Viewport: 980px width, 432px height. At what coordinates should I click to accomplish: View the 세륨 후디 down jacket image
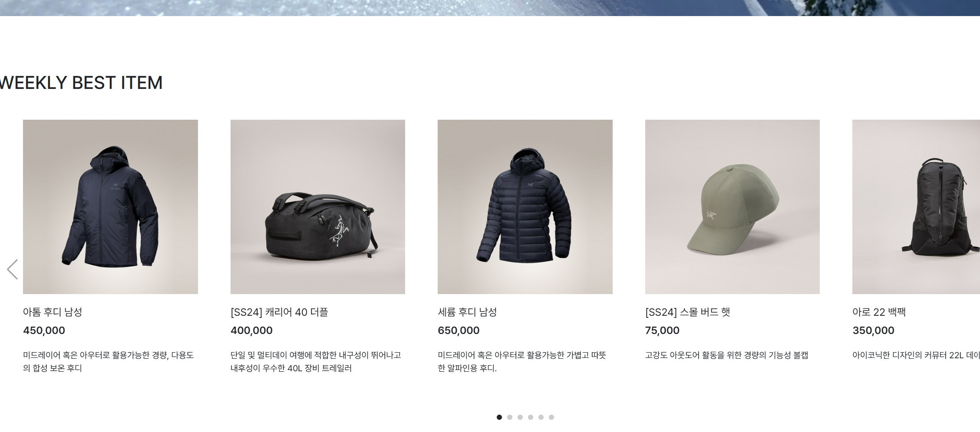point(525,207)
